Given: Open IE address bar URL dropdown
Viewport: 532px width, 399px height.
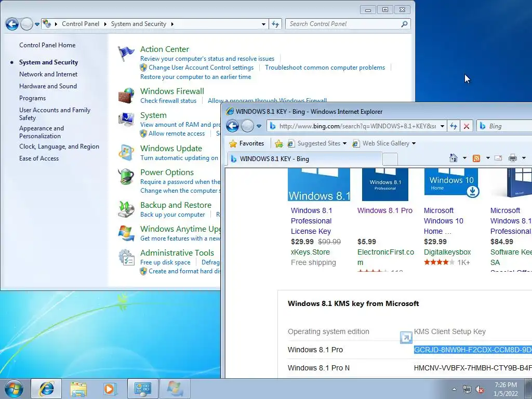Looking at the screenshot, I should coord(443,126).
